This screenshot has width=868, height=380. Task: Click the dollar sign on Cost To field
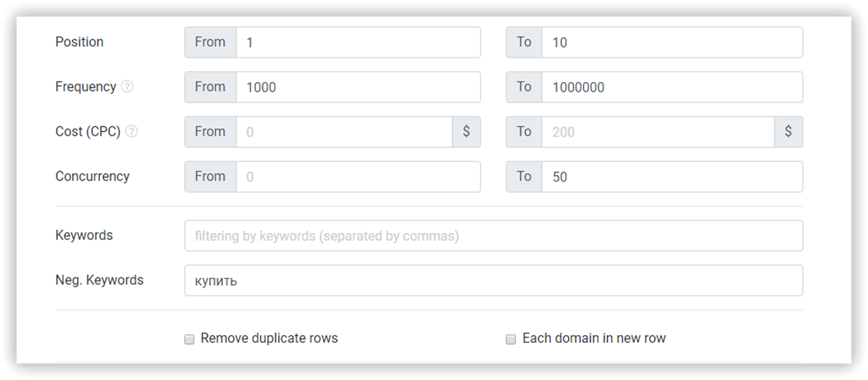tap(788, 131)
